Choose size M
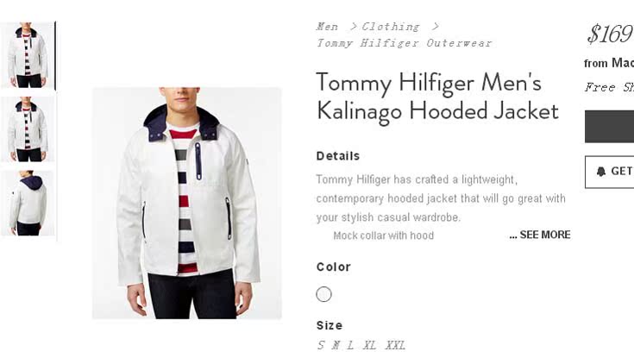This screenshot has height=364, width=634. click(336, 345)
